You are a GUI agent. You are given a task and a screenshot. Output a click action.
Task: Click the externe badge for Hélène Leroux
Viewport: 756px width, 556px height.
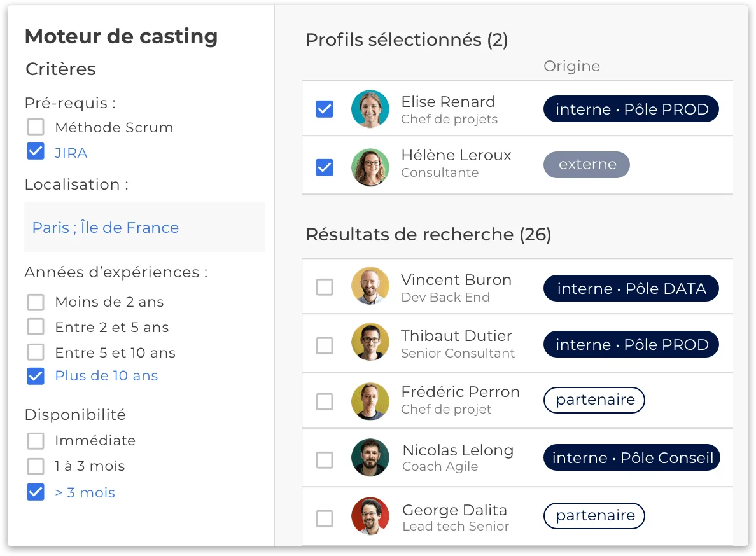tap(587, 165)
